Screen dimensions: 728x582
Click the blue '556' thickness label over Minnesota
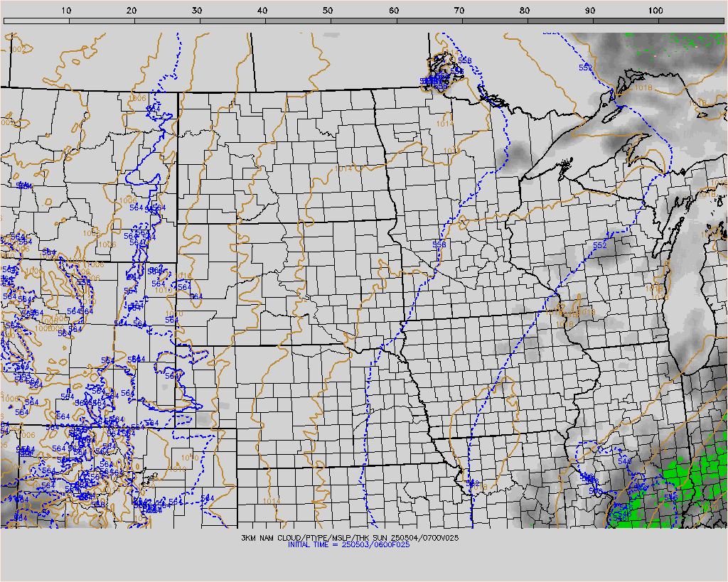point(439,244)
